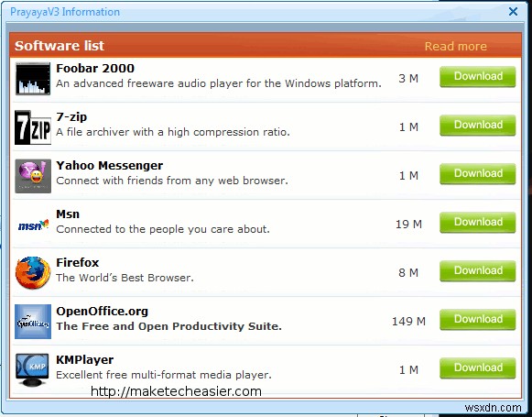
Task: Download Msn
Action: (478, 222)
